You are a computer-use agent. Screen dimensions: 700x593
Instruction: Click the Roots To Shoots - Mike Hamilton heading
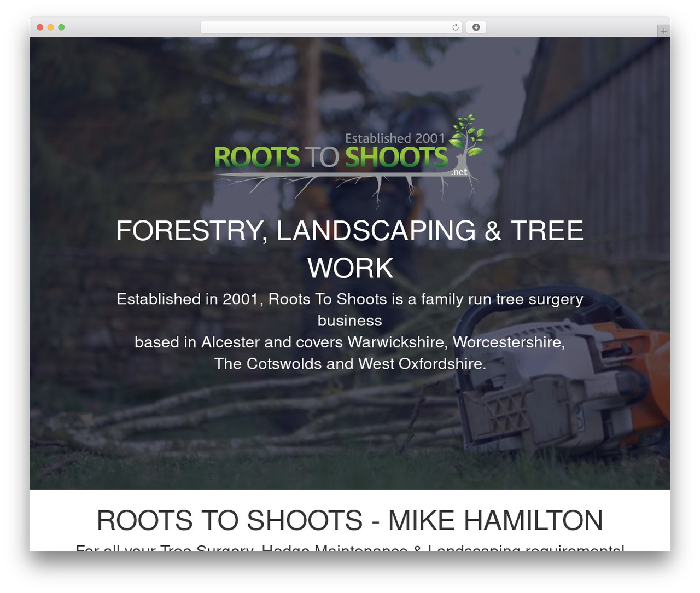(x=350, y=520)
